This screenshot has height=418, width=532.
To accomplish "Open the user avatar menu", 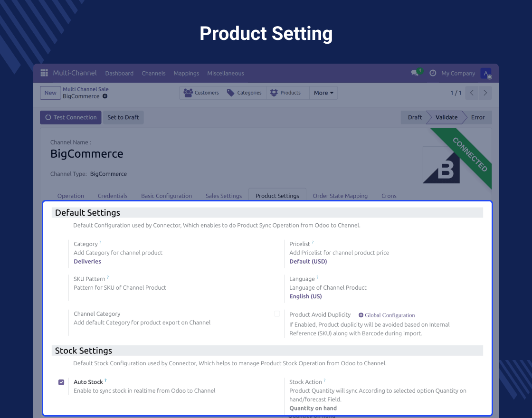I will [x=486, y=73].
